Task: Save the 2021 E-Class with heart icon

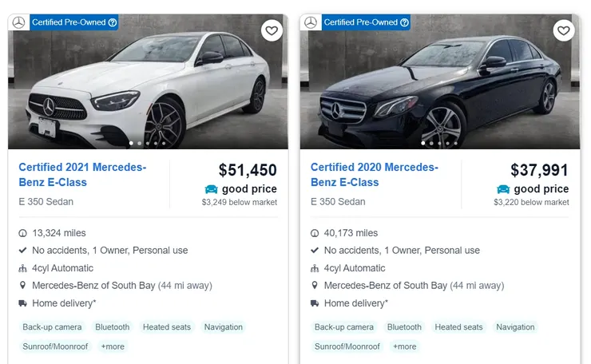Action: point(272,31)
